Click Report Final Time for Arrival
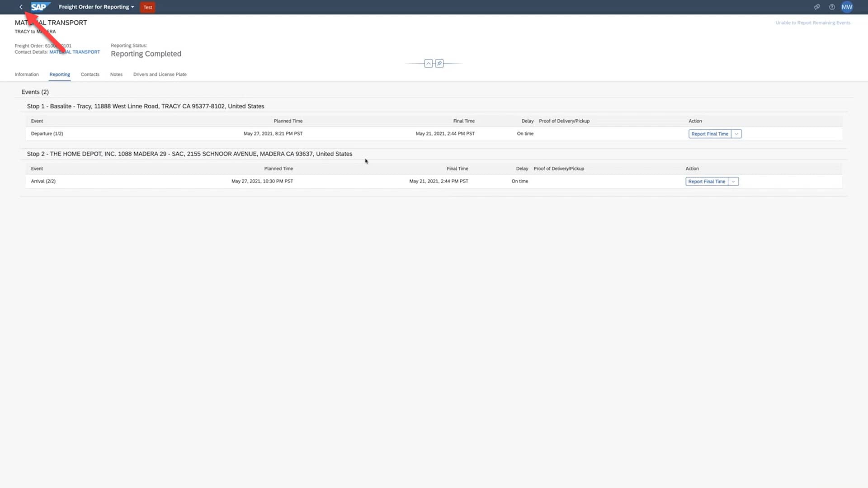The image size is (868, 488). point(707,181)
